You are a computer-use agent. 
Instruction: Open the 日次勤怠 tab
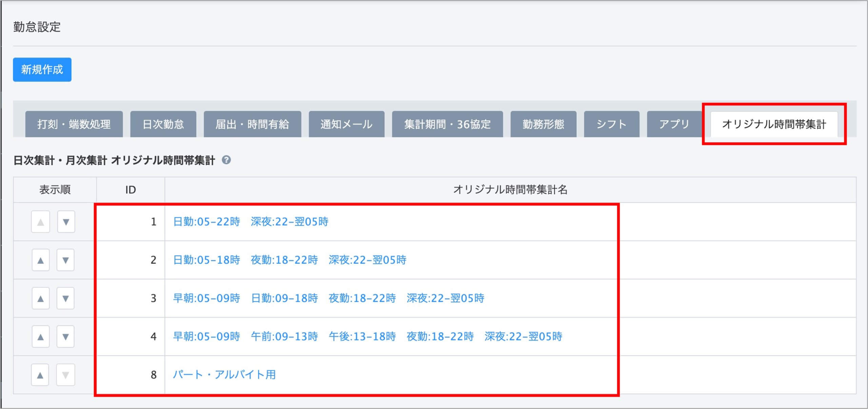[163, 124]
